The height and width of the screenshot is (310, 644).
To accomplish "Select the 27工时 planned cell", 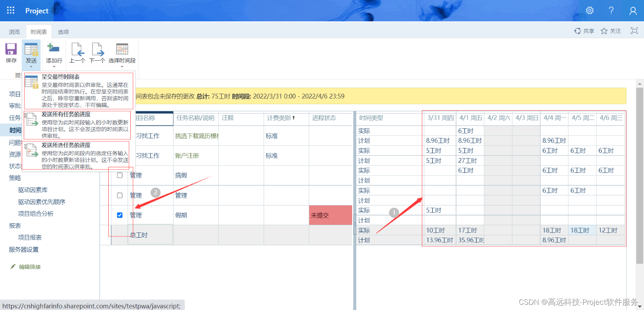I will [x=470, y=160].
